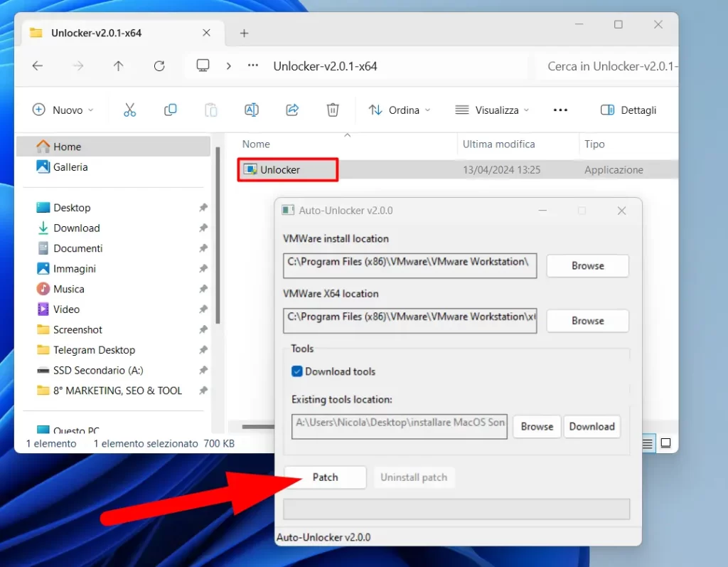
Task: Refresh the Explorer folder view
Action: [159, 66]
